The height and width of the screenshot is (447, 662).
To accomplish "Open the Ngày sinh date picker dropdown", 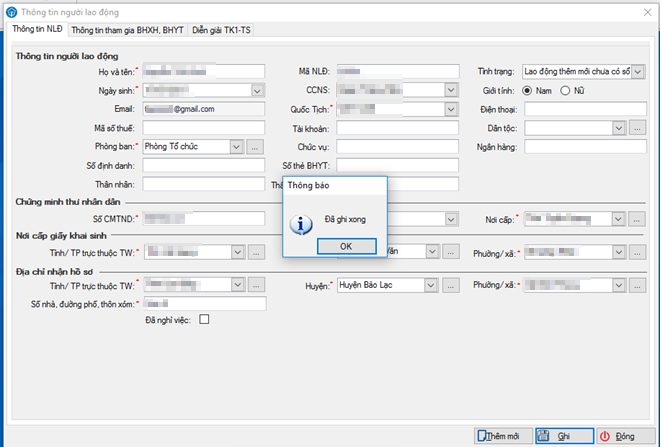I will point(257,90).
